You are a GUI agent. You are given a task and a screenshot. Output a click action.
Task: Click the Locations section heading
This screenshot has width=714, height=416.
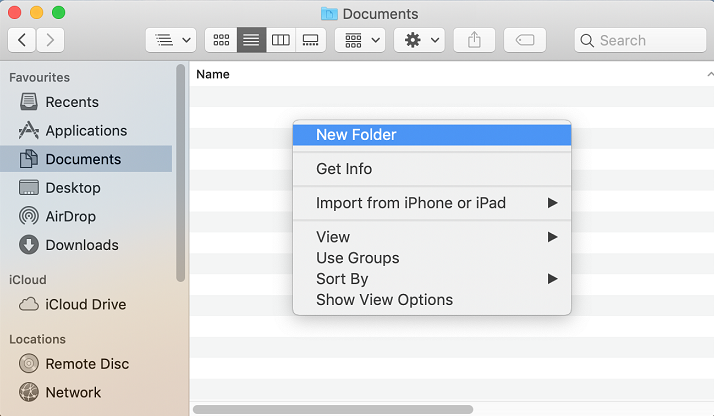[37, 339]
